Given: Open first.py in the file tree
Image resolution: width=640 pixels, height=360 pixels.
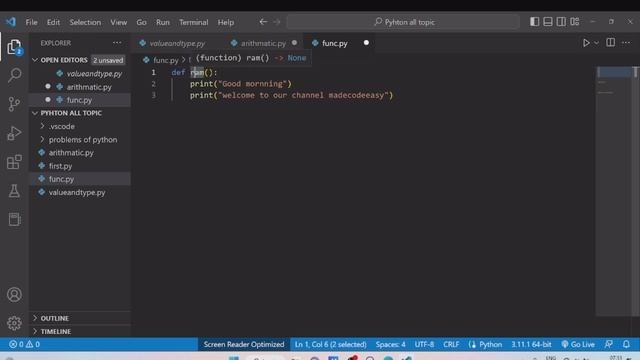Looking at the screenshot, I should pyautogui.click(x=80, y=166).
